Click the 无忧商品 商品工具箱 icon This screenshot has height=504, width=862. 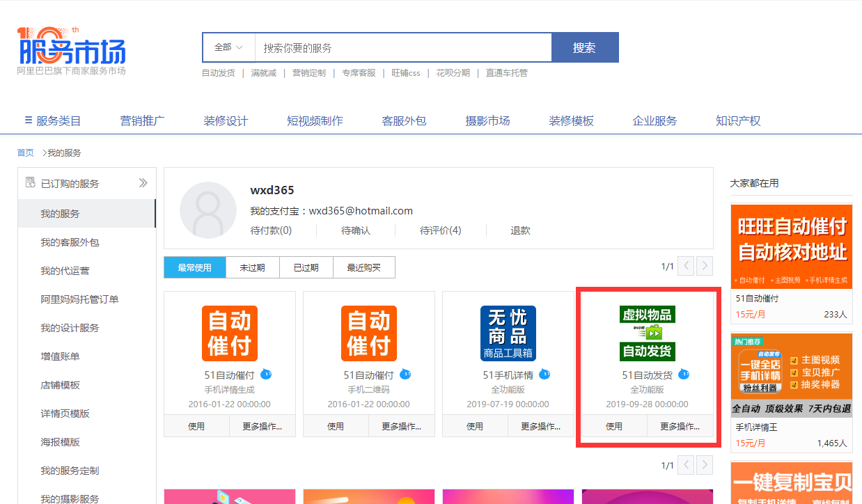[x=508, y=333]
